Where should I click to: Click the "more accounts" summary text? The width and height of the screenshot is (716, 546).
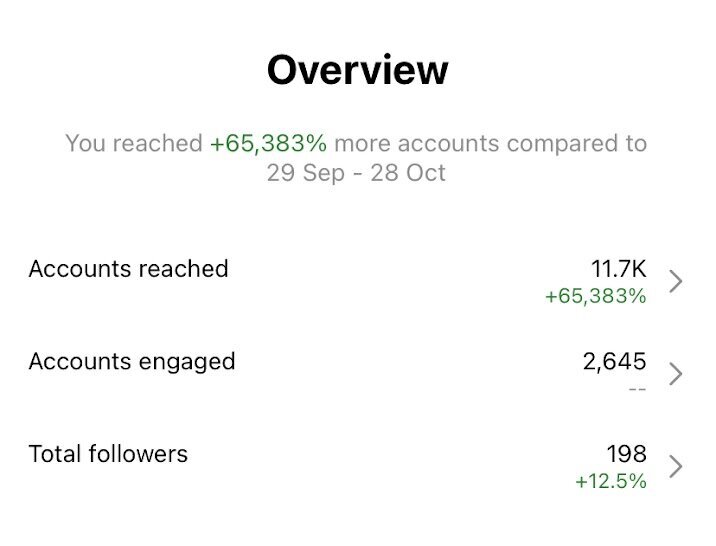tap(416, 143)
